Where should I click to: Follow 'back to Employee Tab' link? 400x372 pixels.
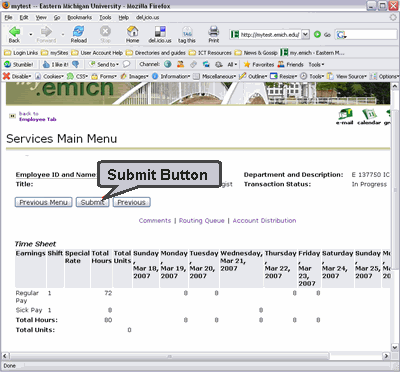pyautogui.click(x=37, y=116)
